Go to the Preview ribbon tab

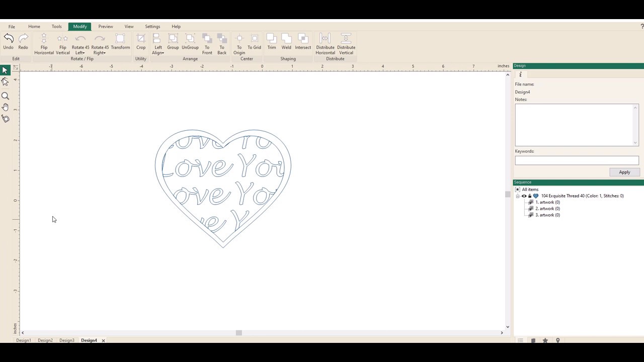pos(106,27)
